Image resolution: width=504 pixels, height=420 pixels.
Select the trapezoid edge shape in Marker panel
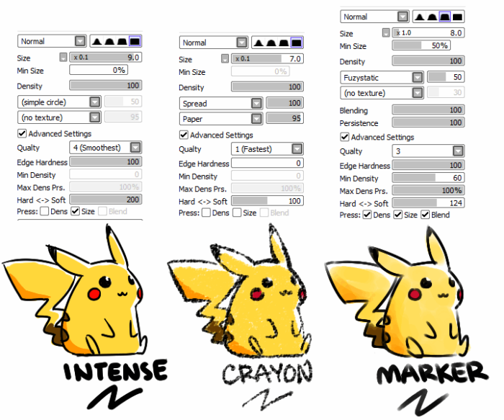[445, 17]
